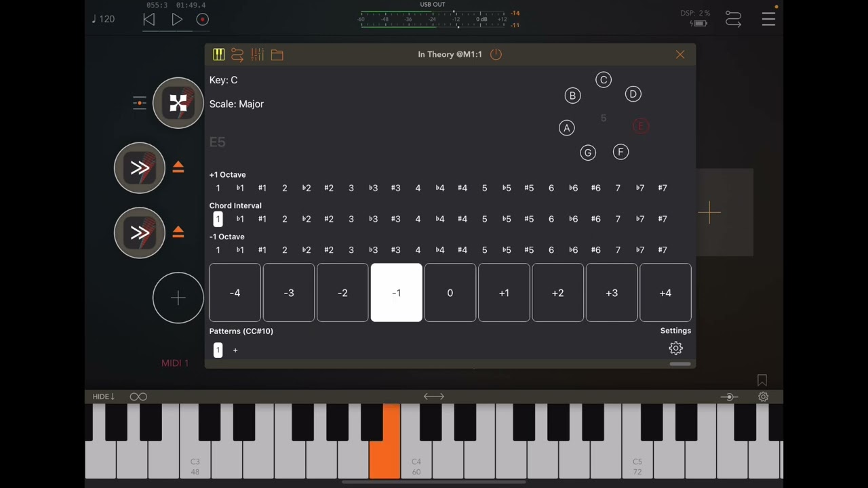Select the +1 offset pad
This screenshot has width=868, height=488.
click(x=504, y=293)
